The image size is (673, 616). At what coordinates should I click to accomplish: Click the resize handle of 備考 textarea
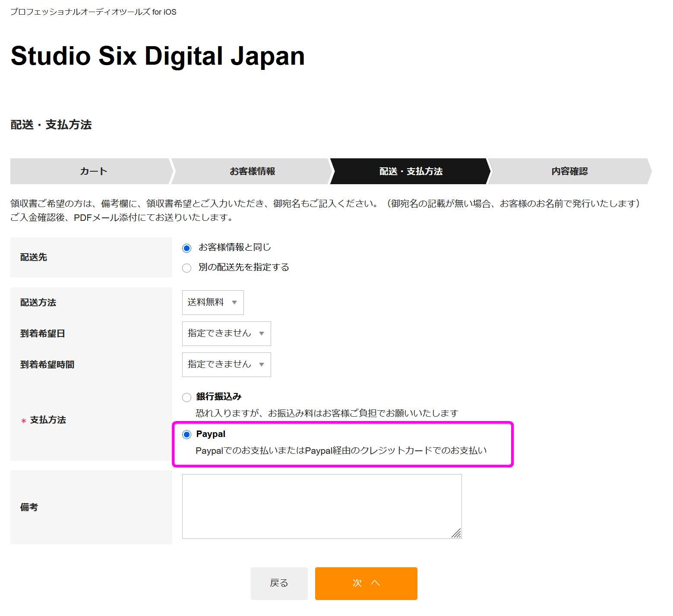coord(457,534)
